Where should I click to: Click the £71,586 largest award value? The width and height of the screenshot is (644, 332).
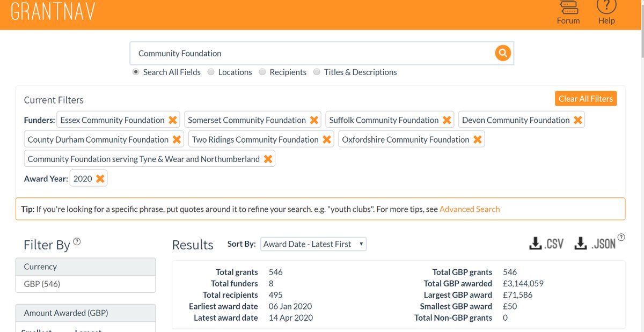(x=518, y=294)
